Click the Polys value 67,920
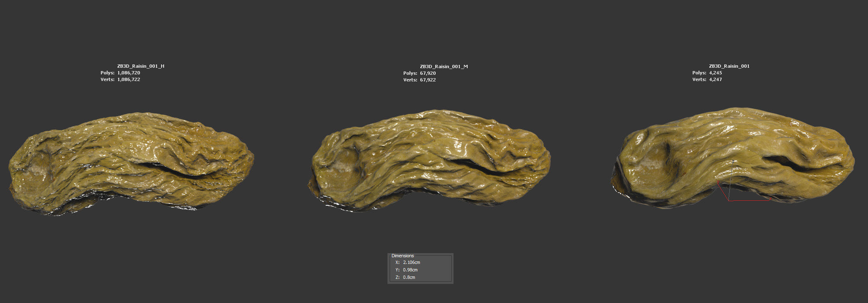 click(x=428, y=73)
